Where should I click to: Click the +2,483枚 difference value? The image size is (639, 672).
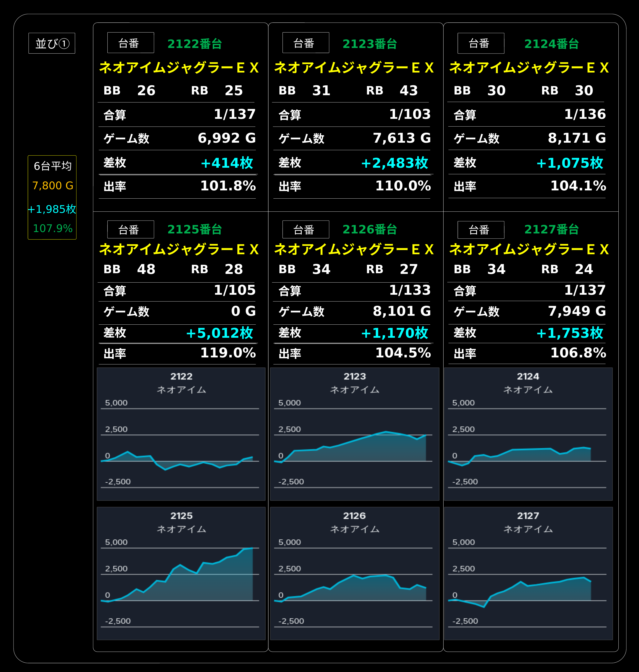[x=394, y=163]
